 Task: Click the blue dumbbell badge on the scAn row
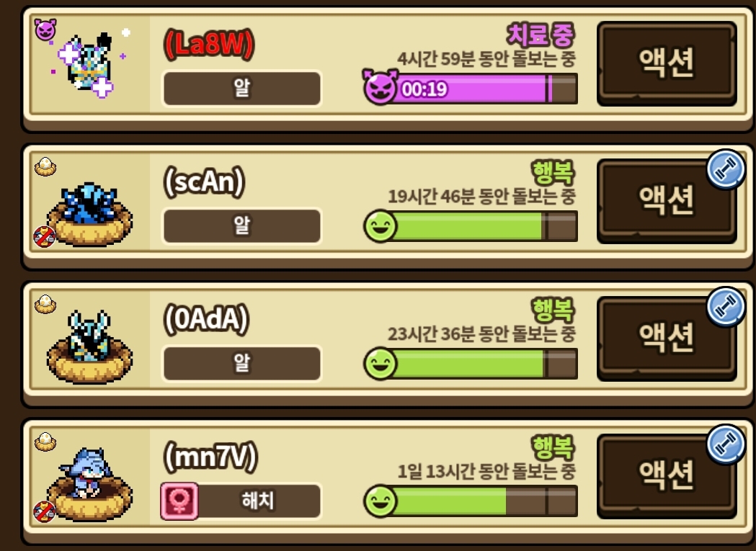[x=726, y=169]
